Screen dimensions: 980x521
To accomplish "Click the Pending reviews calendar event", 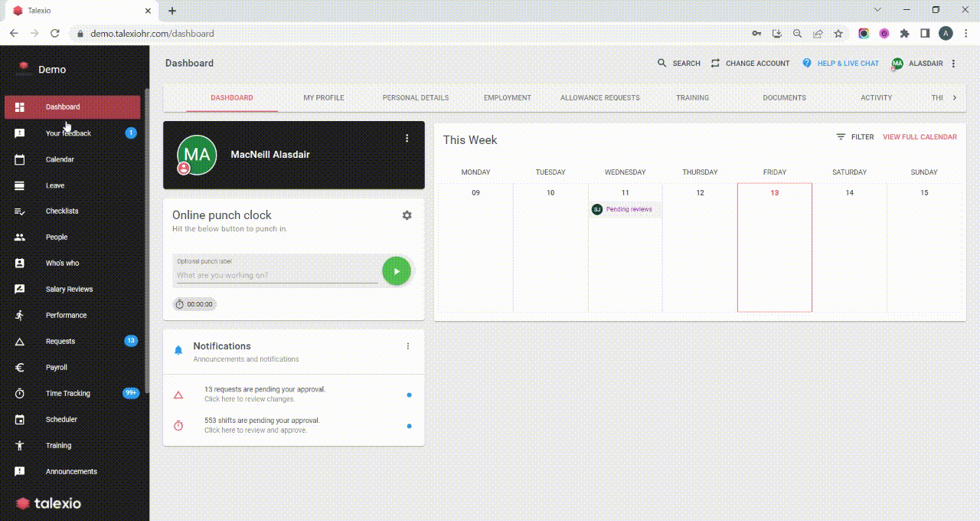I will coord(626,209).
